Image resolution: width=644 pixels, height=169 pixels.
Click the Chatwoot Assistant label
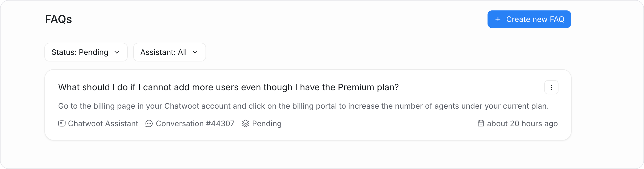point(103,123)
